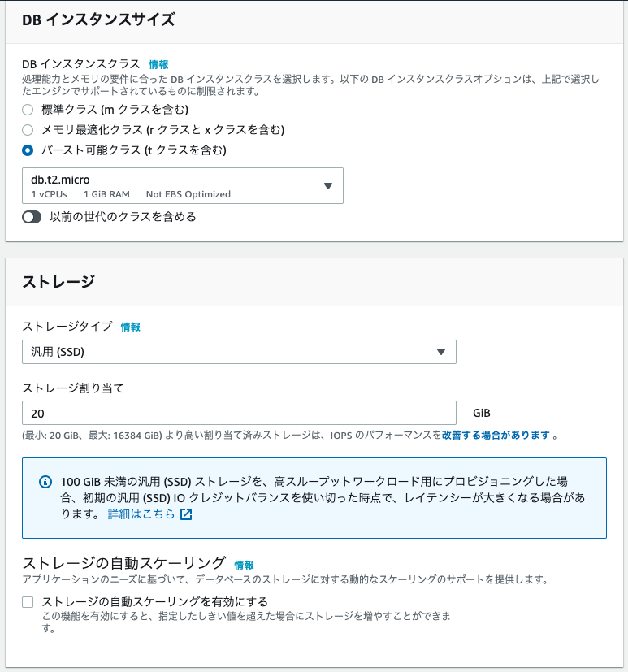Viewport: 628px width, 672px height.
Task: Follow the 改善する場合があります link
Action: point(496,435)
